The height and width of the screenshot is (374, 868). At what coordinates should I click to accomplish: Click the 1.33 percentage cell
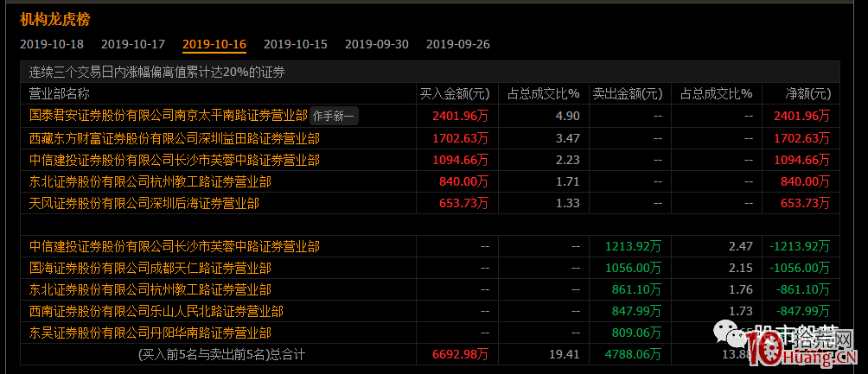569,204
